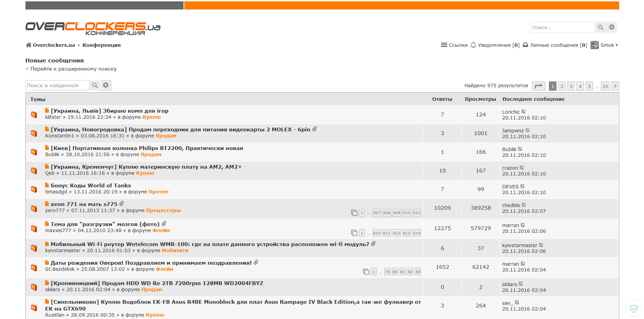Image resolution: width=644 pixels, height=319 pixels.
Task: Click the paperclip icon on the xeon 771 topic
Action: pos(122,204)
